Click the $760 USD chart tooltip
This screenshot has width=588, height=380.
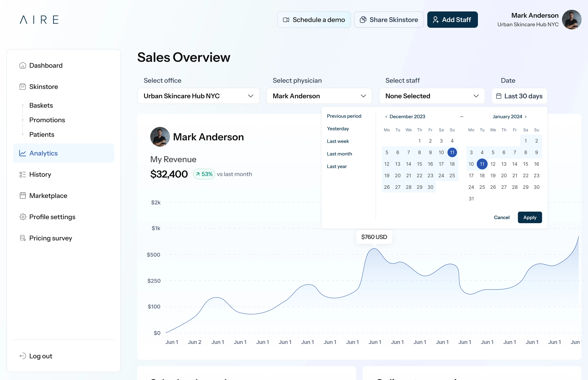click(x=374, y=237)
